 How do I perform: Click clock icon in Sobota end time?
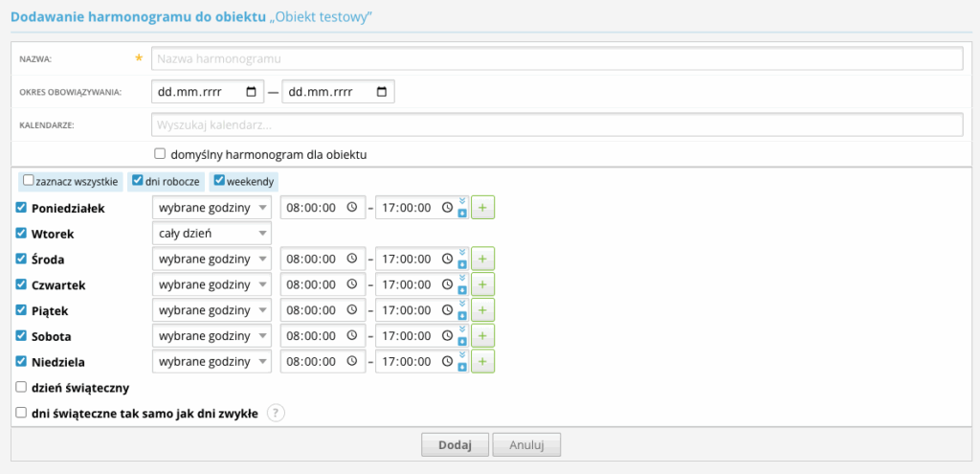(x=447, y=336)
